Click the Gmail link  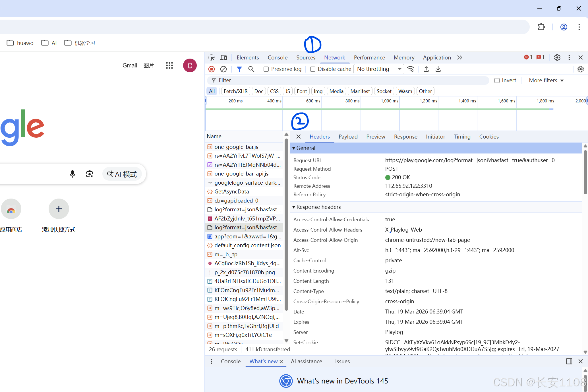(x=130, y=65)
